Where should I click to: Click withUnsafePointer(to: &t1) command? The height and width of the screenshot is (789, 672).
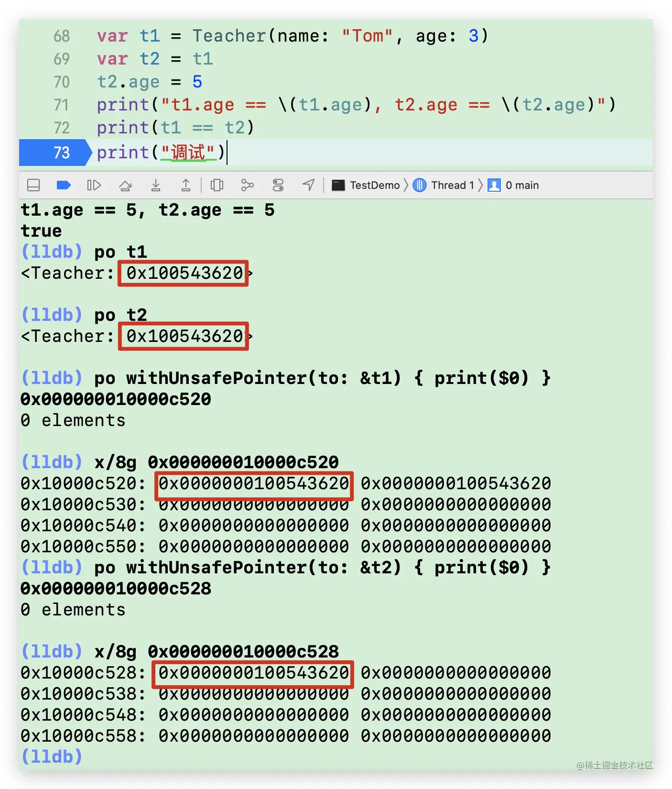[323, 378]
